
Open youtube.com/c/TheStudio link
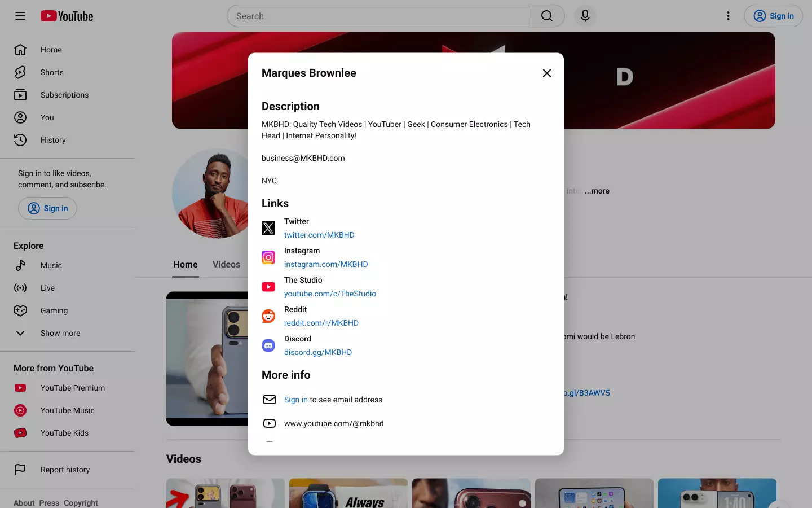click(330, 294)
